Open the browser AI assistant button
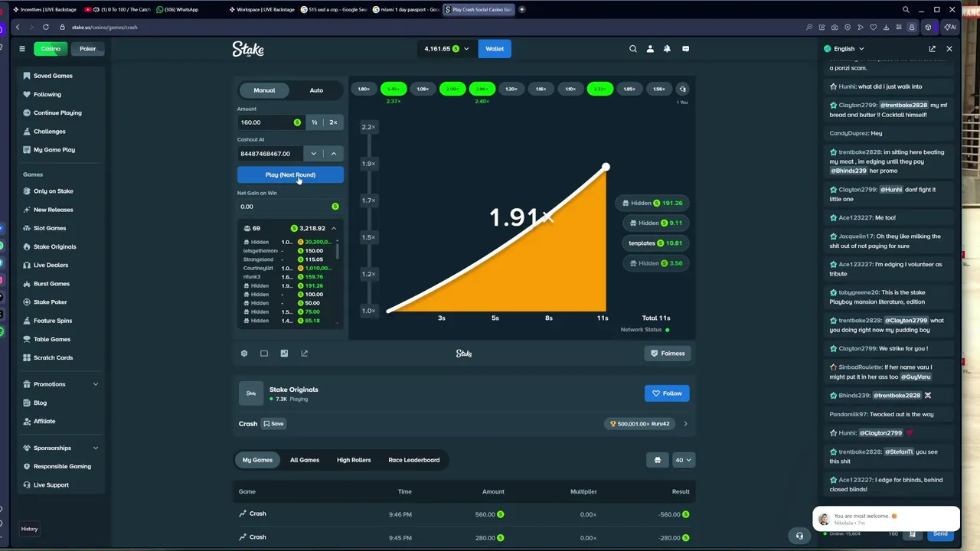Image resolution: width=980 pixels, height=551 pixels. click(950, 28)
